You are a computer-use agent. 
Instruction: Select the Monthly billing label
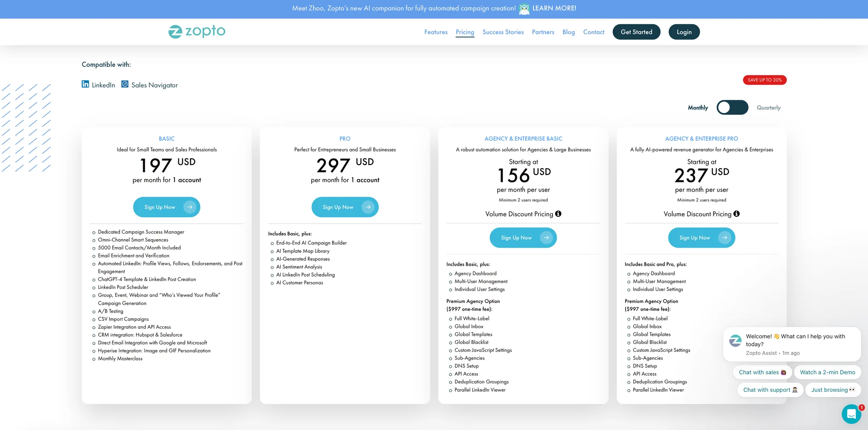(x=698, y=108)
